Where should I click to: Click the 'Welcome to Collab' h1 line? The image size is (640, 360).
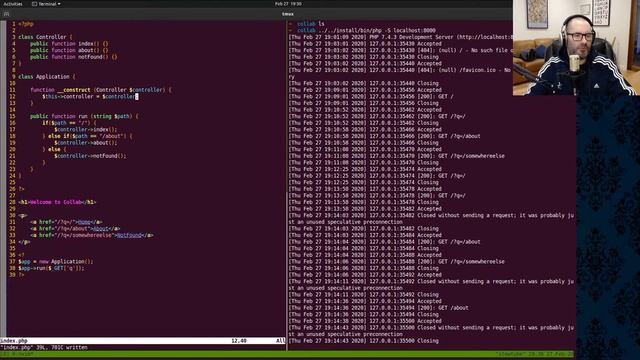[x=57, y=202]
